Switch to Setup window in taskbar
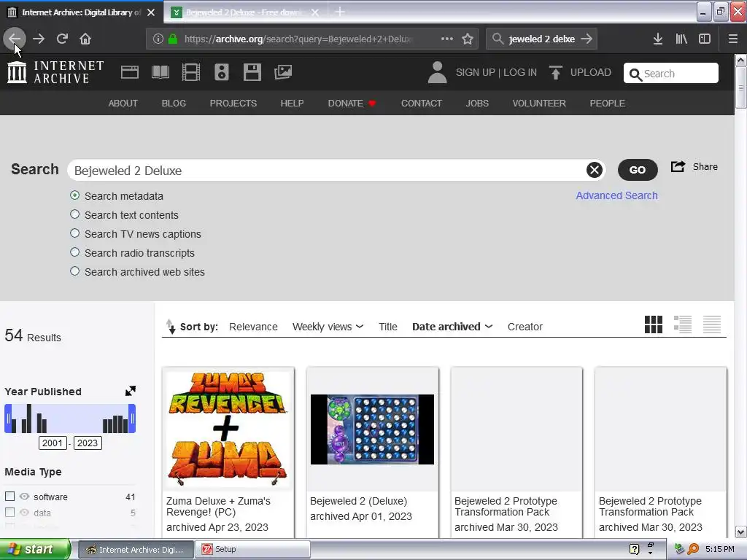The width and height of the screenshot is (747, 560). pyautogui.click(x=252, y=549)
